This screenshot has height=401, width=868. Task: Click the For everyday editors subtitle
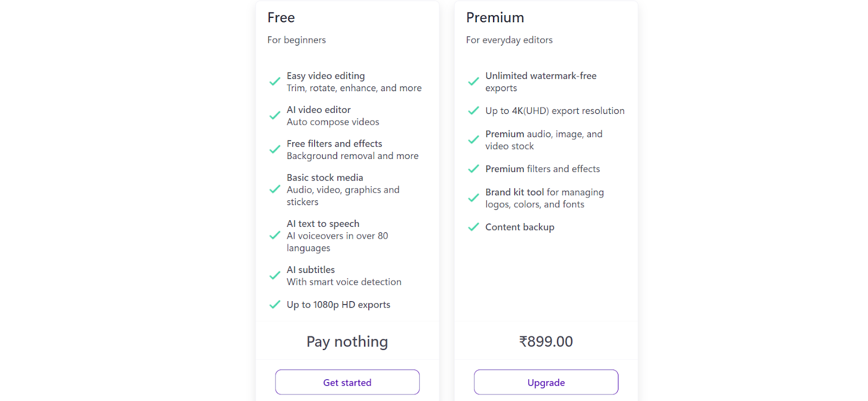coord(509,40)
